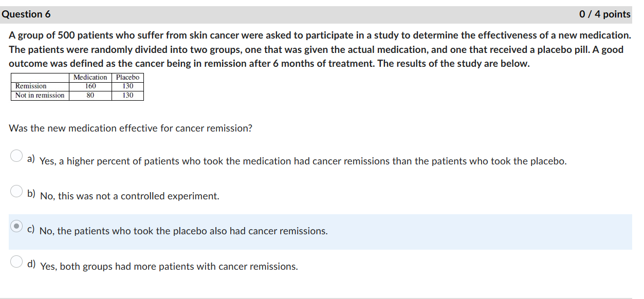
Task: Click 'Was the new medication effective' prompt
Action: pos(131,128)
